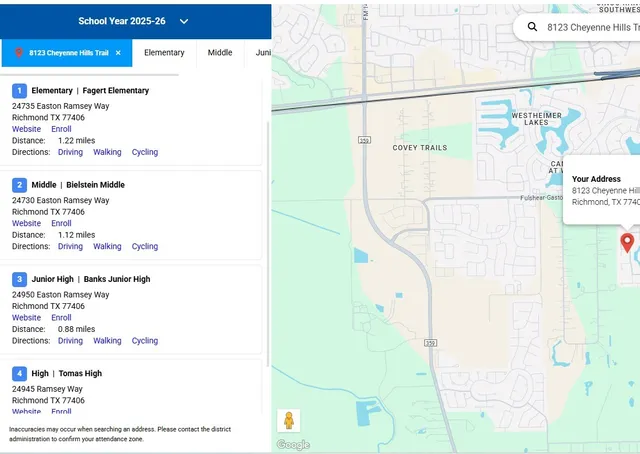Close the 8123 Cheyenne Hills Trail tab
Screen dimensions: 640x454
point(118,53)
